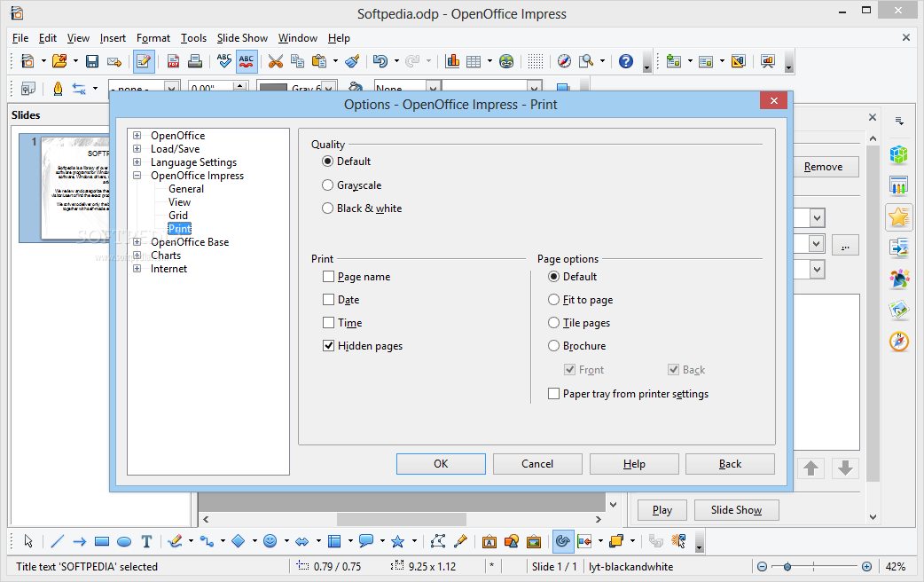924x582 pixels.
Task: Click Cancel in Options dialog
Action: [537, 464]
